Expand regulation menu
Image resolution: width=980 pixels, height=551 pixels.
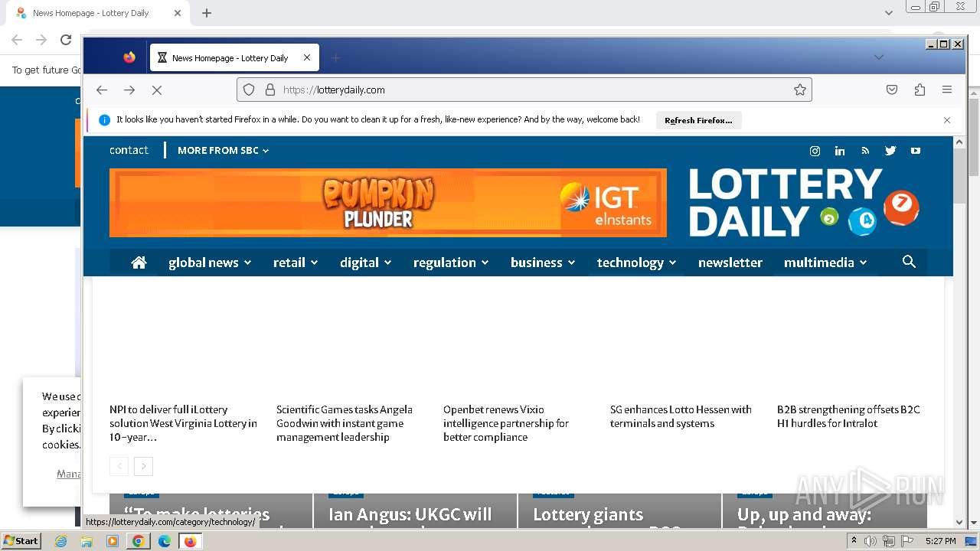(x=451, y=262)
